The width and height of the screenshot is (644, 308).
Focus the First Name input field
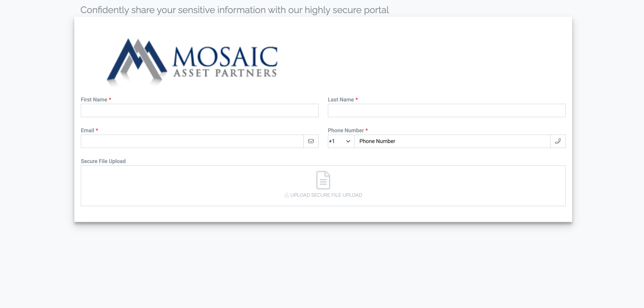199,110
